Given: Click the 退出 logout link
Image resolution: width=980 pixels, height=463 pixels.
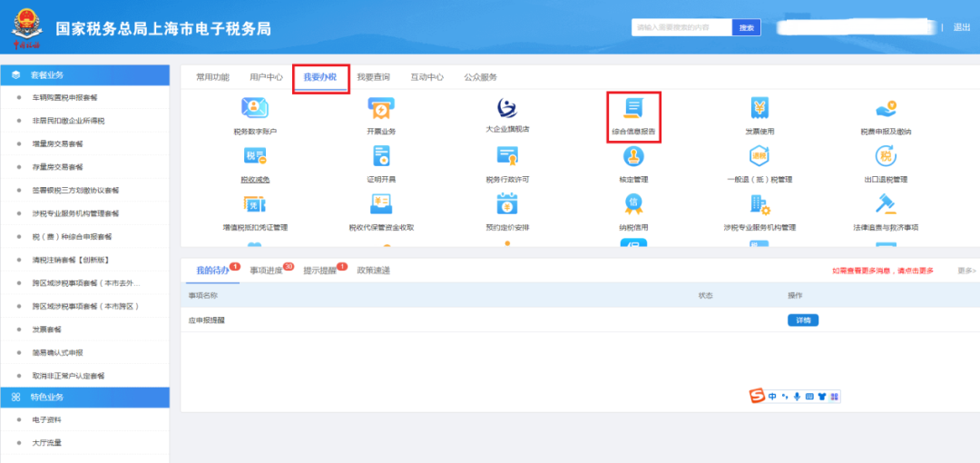Looking at the screenshot, I should [961, 27].
